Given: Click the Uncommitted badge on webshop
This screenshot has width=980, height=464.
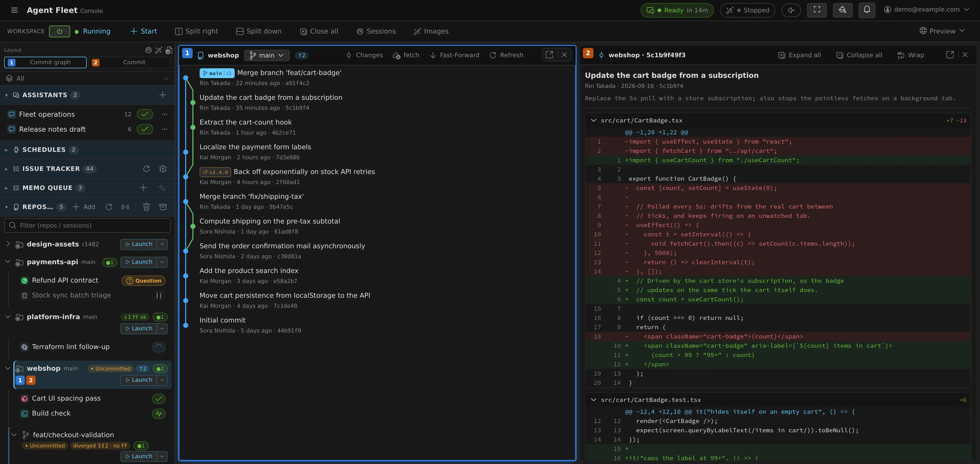Looking at the screenshot, I should coord(111,369).
